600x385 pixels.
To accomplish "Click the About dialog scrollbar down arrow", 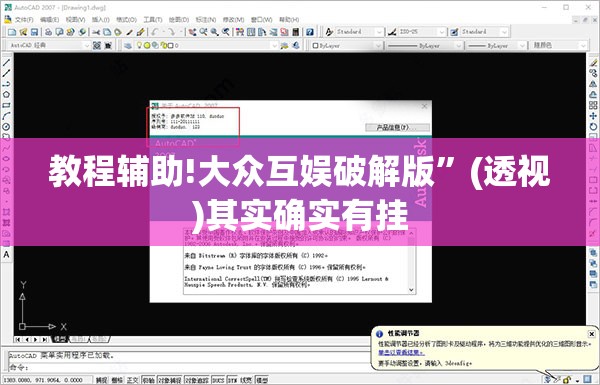I will click(411, 290).
